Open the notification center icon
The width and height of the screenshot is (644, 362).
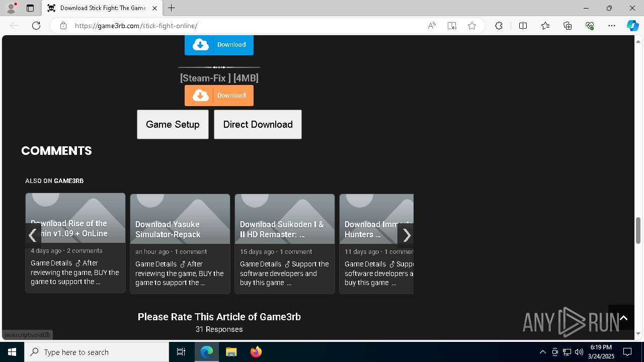pyautogui.click(x=627, y=352)
